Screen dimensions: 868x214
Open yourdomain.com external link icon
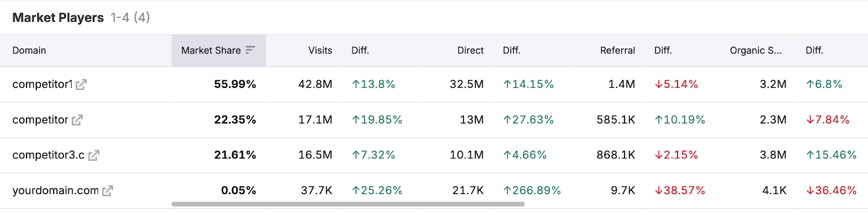(x=107, y=191)
